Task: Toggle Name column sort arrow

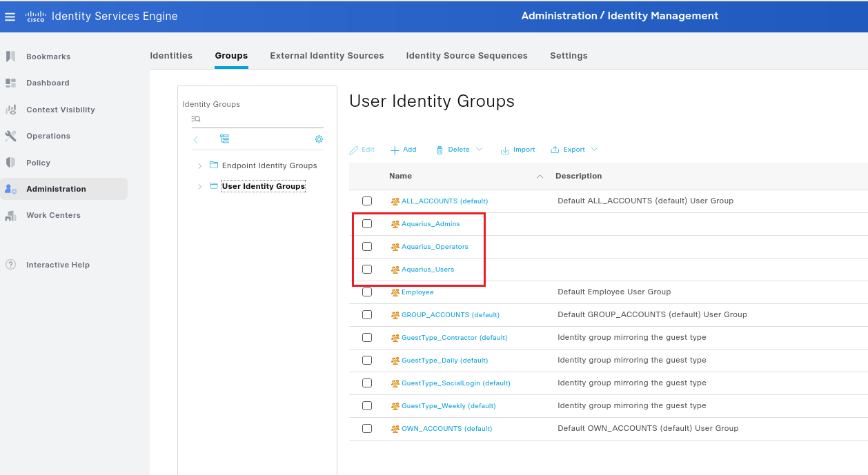Action: [x=540, y=176]
